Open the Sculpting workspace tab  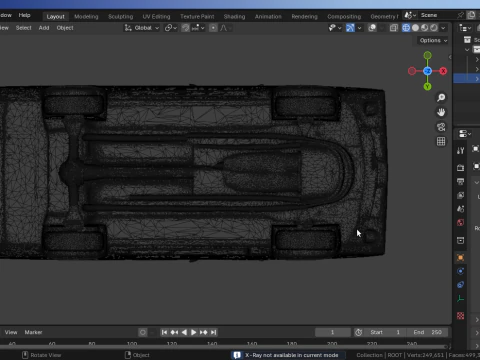click(120, 16)
